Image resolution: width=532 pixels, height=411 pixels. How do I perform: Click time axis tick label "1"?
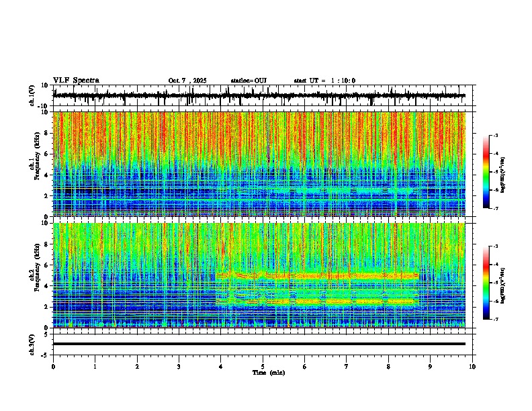coord(95,367)
